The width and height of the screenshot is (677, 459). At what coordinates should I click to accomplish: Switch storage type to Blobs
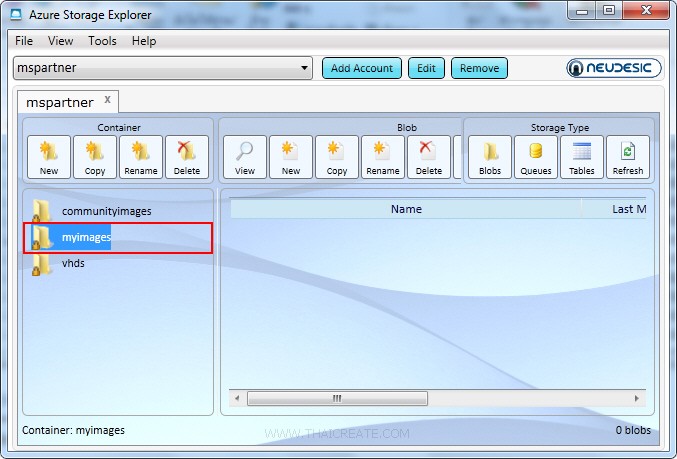tap(490, 157)
